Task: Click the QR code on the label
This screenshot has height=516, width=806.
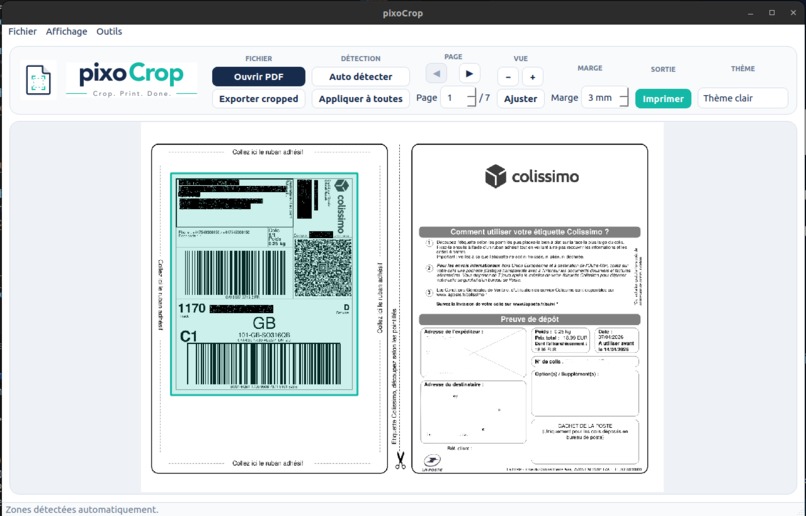Action: pyautogui.click(x=323, y=267)
